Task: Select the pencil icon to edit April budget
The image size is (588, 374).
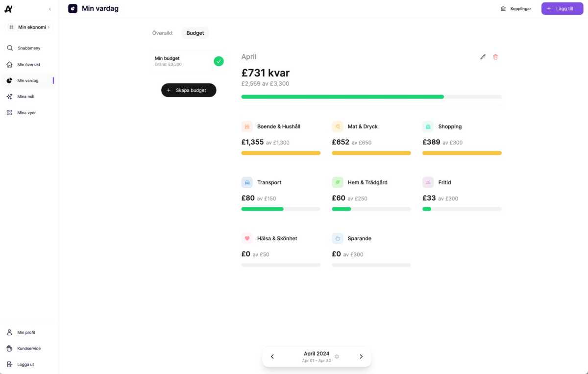Action: 483,57
